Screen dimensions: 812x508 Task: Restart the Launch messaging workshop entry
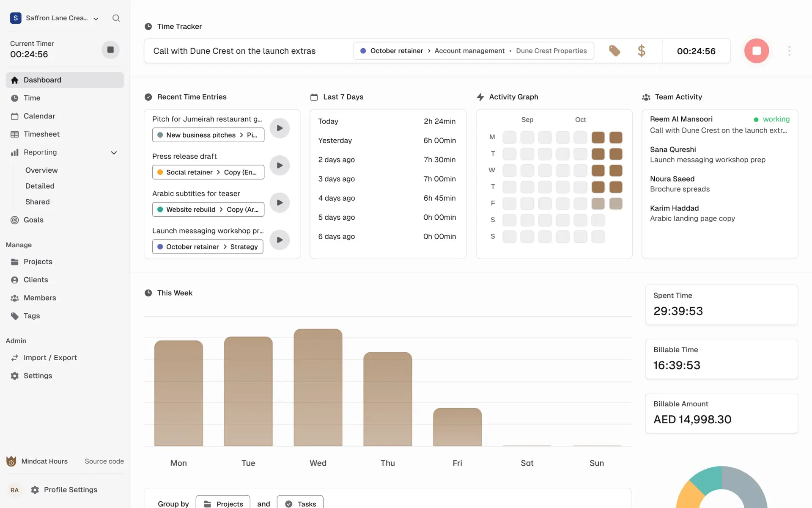coord(280,240)
